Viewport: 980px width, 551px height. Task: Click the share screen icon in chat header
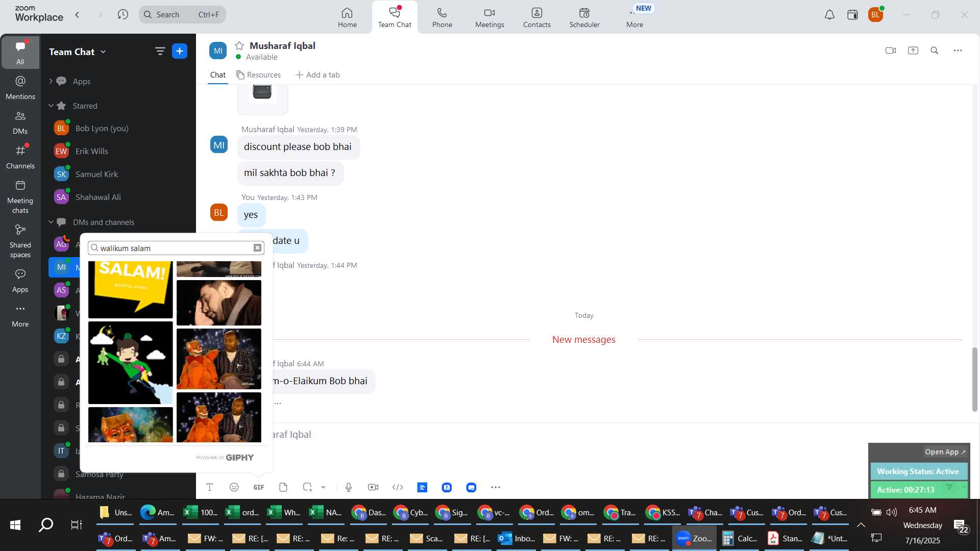pyautogui.click(x=913, y=51)
